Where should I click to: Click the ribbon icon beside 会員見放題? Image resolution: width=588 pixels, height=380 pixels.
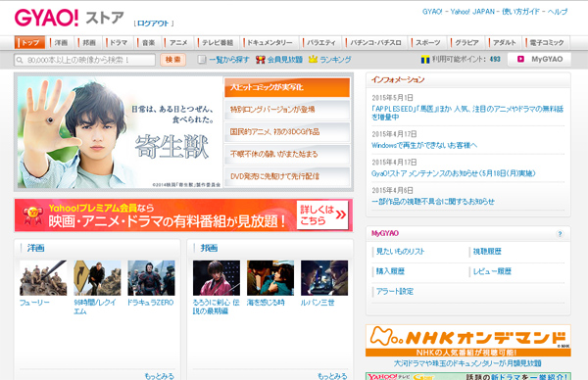point(261,59)
